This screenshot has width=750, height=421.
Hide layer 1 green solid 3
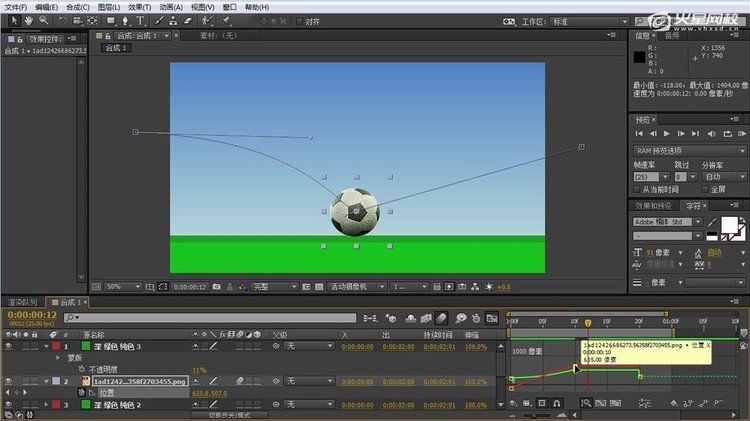click(8, 346)
